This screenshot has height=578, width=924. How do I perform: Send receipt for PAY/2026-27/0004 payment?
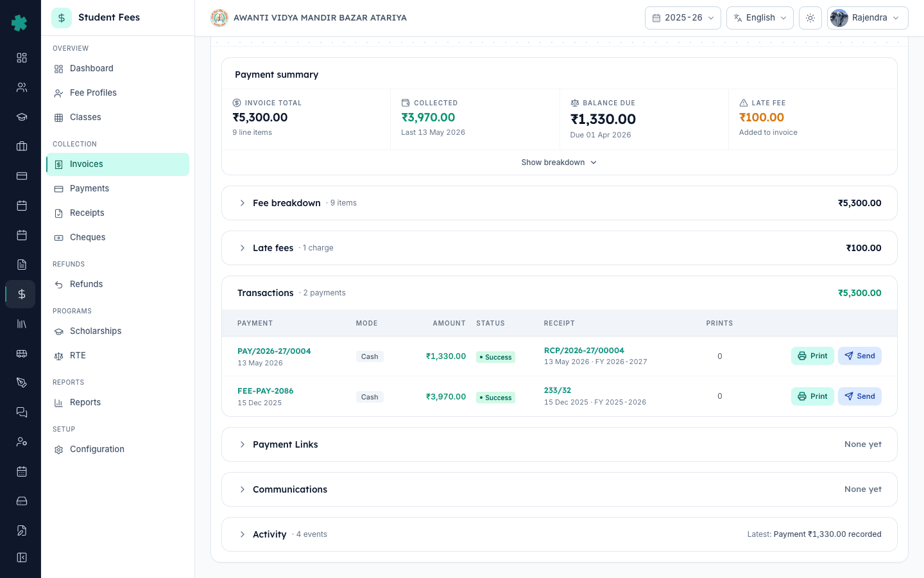coord(860,356)
